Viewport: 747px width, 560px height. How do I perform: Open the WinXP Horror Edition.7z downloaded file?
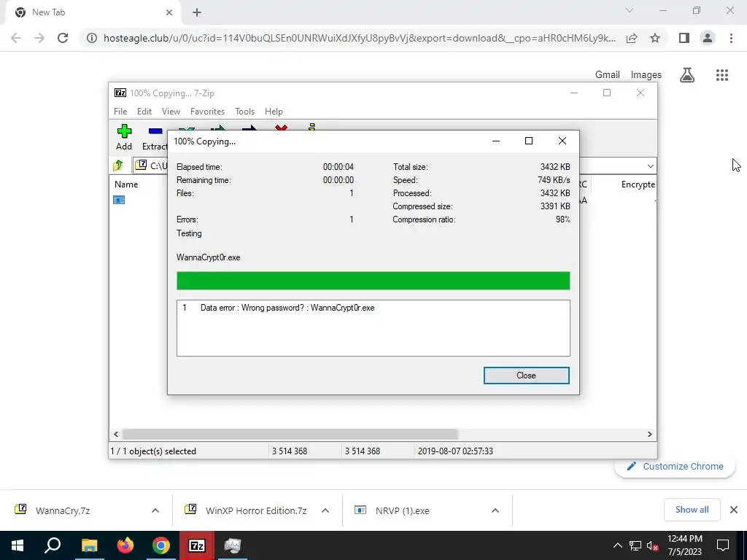coord(256,510)
